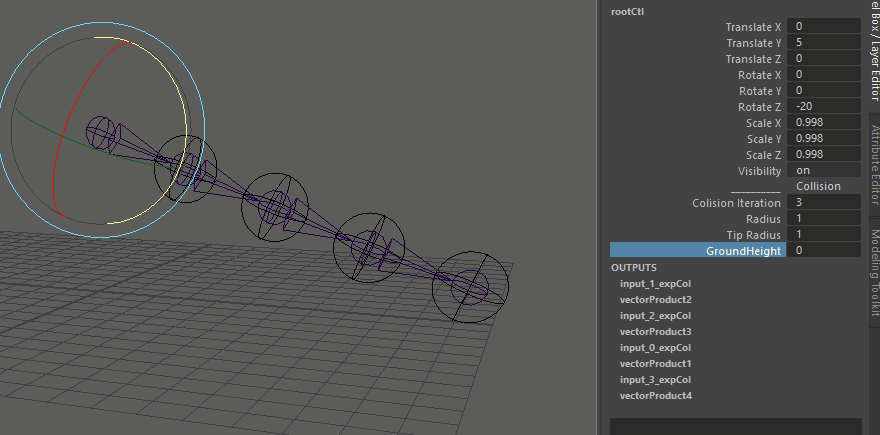Viewport: 880px width, 435px height.
Task: Select the Tip Radius value field
Action: (823, 235)
